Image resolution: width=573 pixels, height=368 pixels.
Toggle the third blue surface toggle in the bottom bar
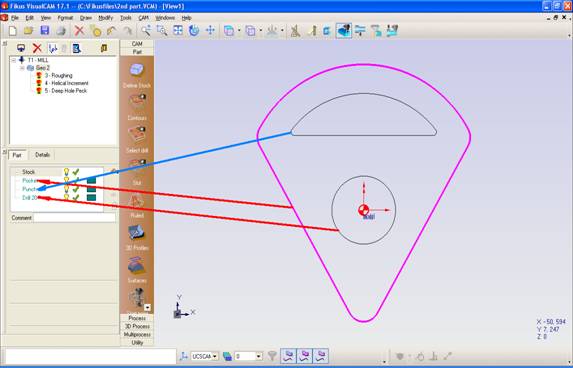(321, 356)
